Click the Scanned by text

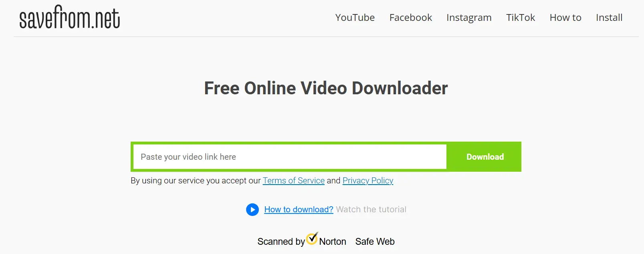click(x=281, y=242)
